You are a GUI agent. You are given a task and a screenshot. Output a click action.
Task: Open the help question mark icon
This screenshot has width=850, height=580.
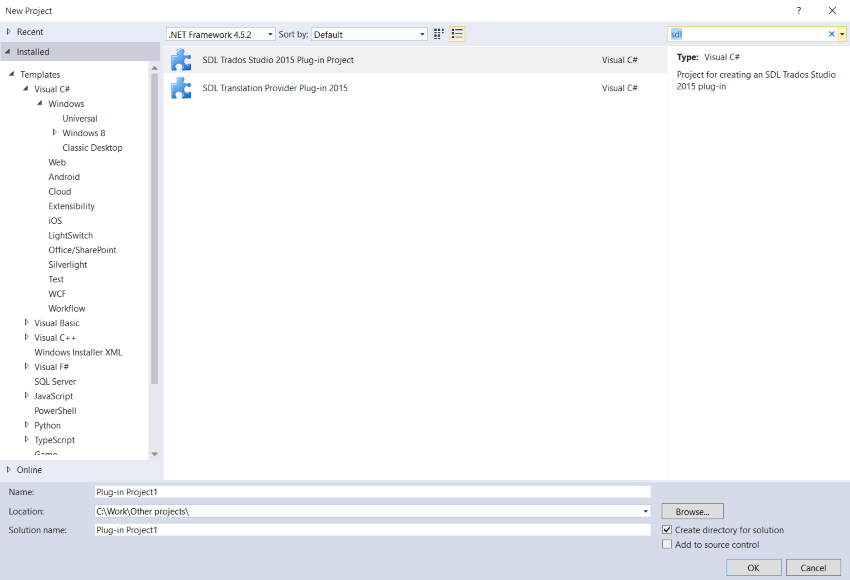pyautogui.click(x=798, y=10)
